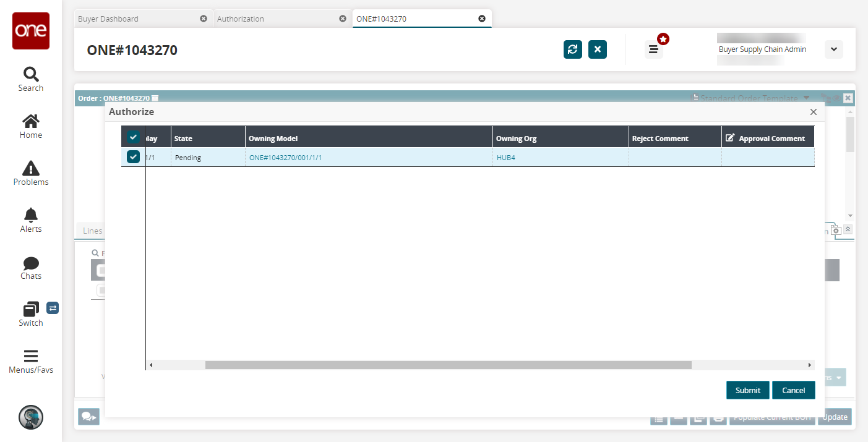Toggle the select-all header checkbox

tap(133, 137)
